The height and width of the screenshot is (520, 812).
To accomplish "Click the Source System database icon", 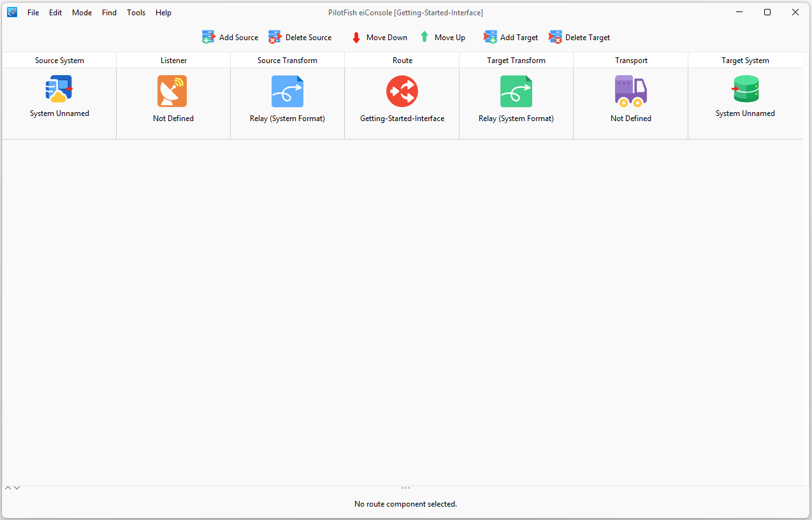I will click(59, 89).
